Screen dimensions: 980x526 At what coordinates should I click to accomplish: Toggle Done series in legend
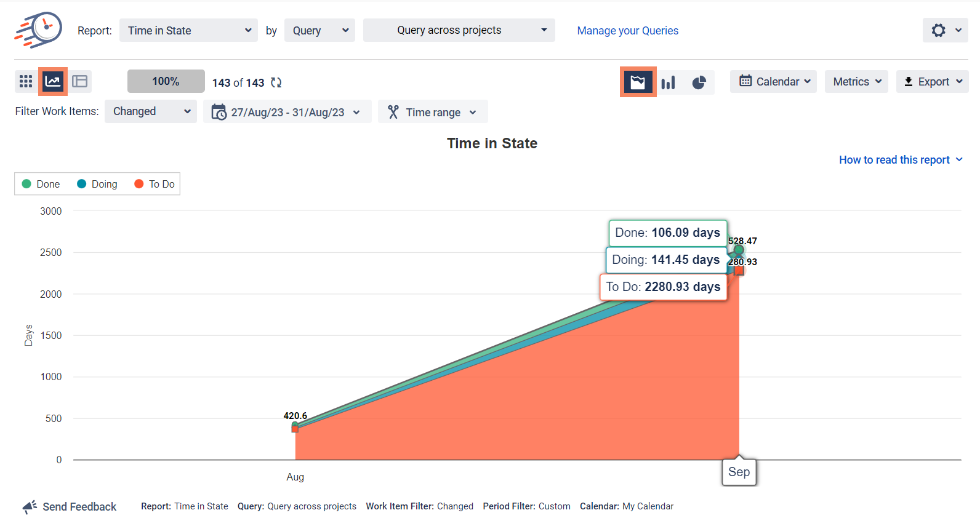click(41, 184)
